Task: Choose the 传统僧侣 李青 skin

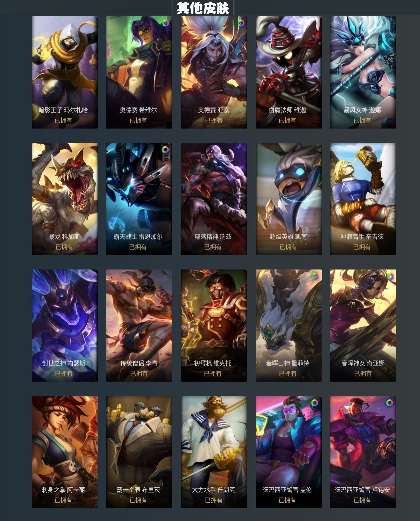Action: tap(139, 325)
